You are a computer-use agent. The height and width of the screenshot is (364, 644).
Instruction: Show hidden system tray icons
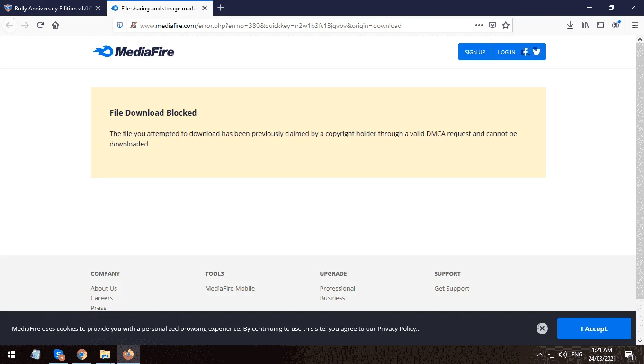pos(540,355)
